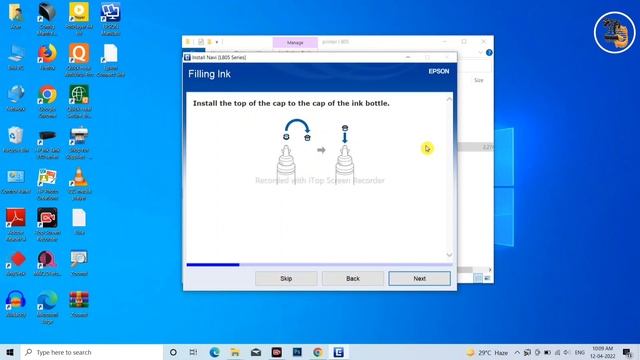Open the taskbar clock and date
Screen dimensions: 640x360
[x=602, y=352]
